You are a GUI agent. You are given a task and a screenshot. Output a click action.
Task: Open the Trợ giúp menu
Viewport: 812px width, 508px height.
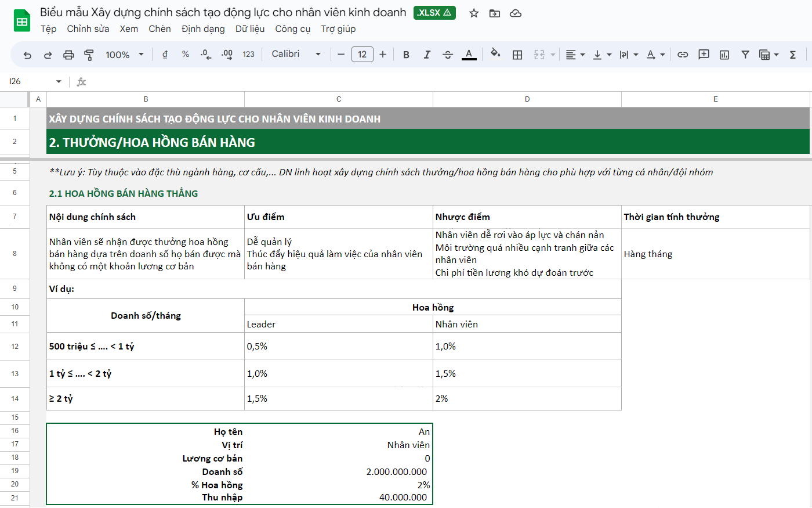point(338,28)
